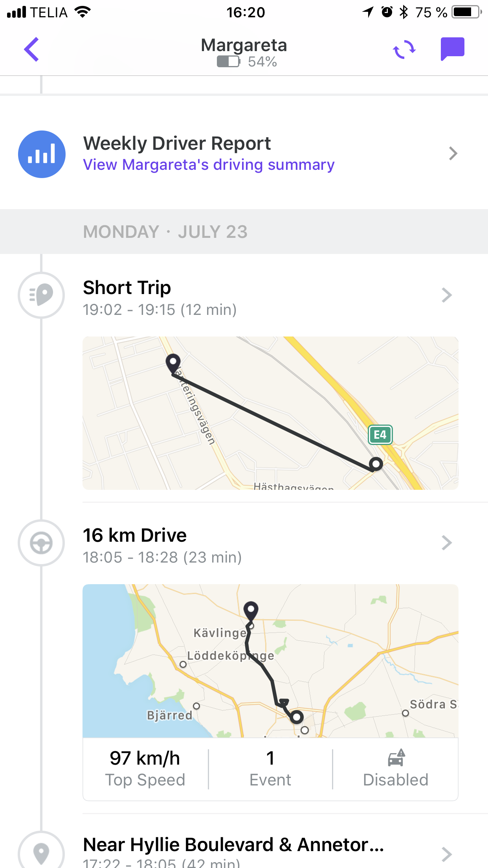
Task: Open View Margareta's driving summary link
Action: pyautogui.click(x=209, y=165)
